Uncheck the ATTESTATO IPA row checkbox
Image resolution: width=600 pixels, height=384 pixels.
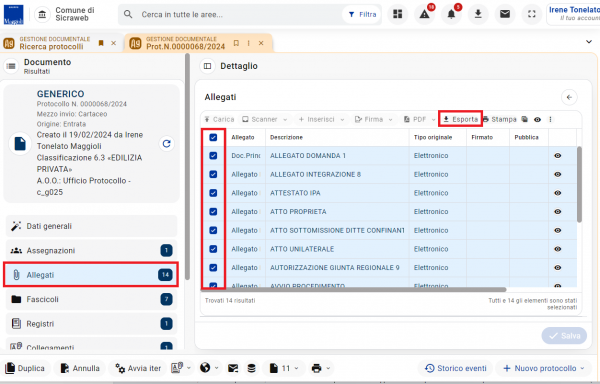click(213, 193)
